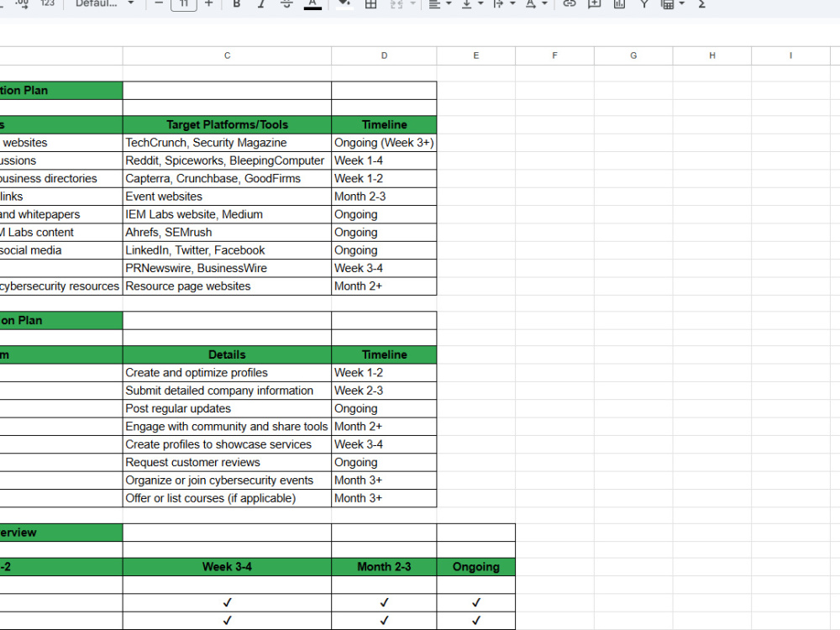Create a filter with the funnel icon
The image size is (840, 630).
point(644,3)
